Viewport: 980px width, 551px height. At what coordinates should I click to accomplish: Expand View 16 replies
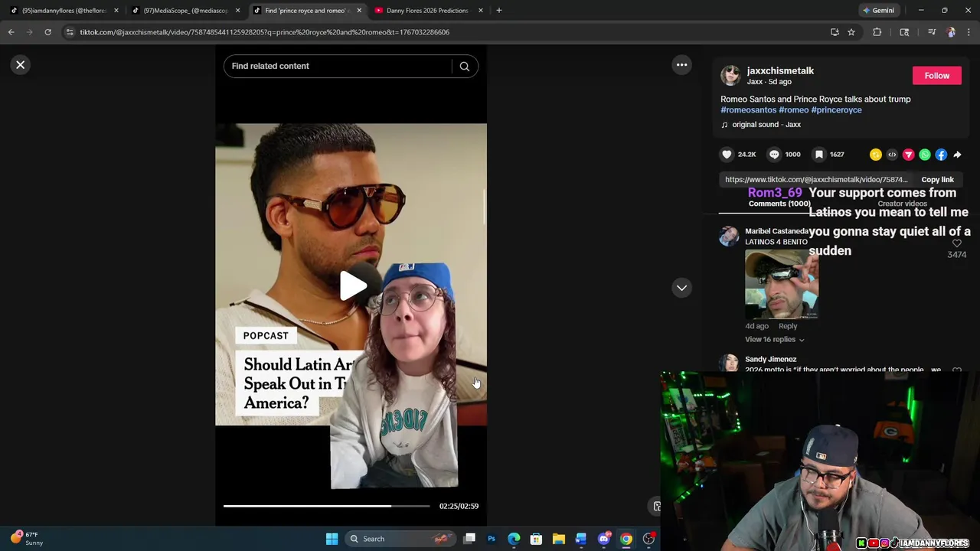coord(775,339)
